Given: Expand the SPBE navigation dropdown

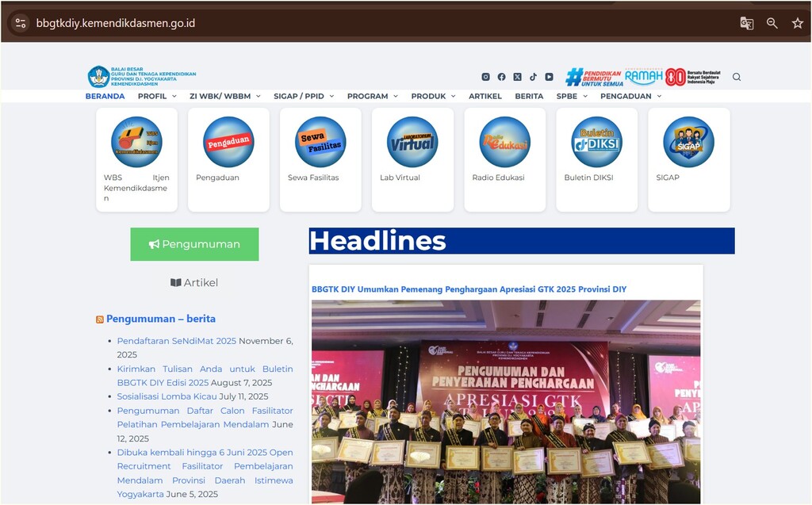Looking at the screenshot, I should (x=572, y=96).
